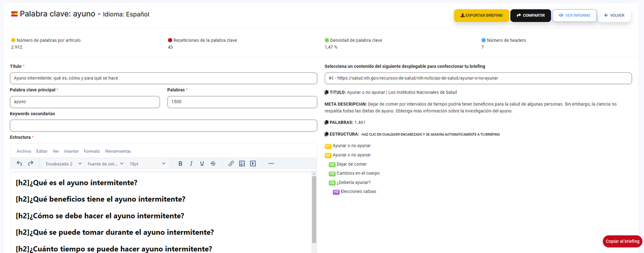Toggle italic formatting in the editor

191,163
